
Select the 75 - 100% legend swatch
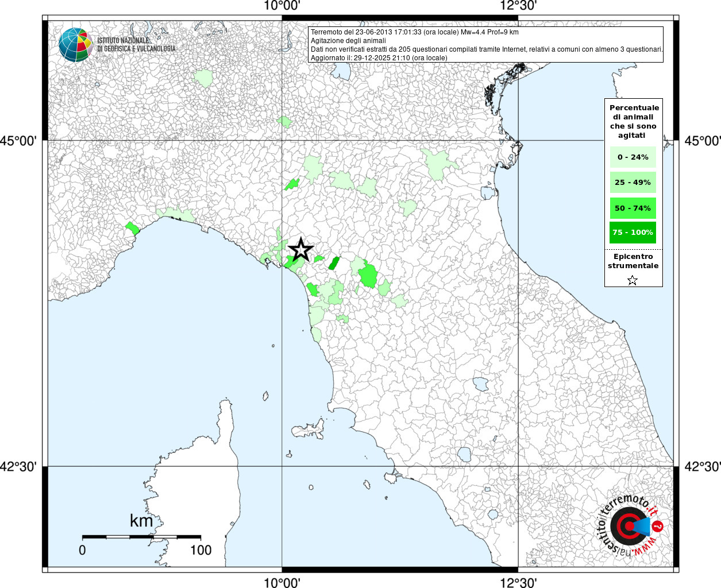pos(633,233)
